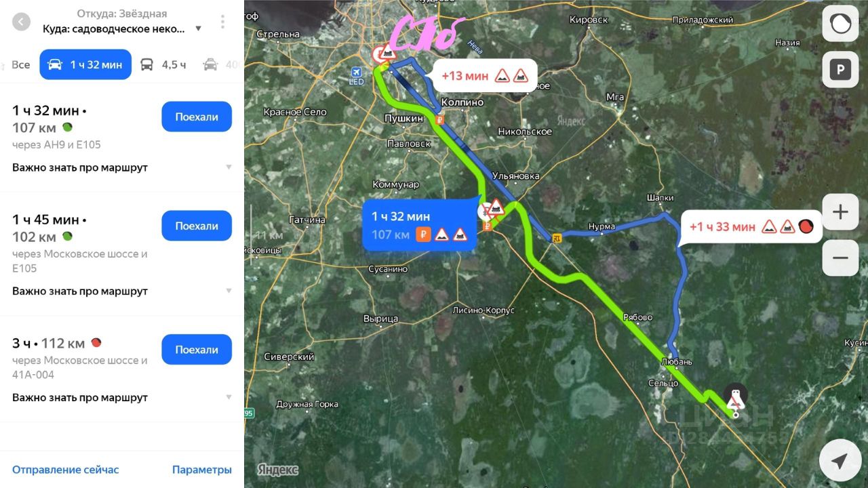The height and width of the screenshot is (488, 868).
Task: Expand the destination address dropdown
Action: pos(198,28)
